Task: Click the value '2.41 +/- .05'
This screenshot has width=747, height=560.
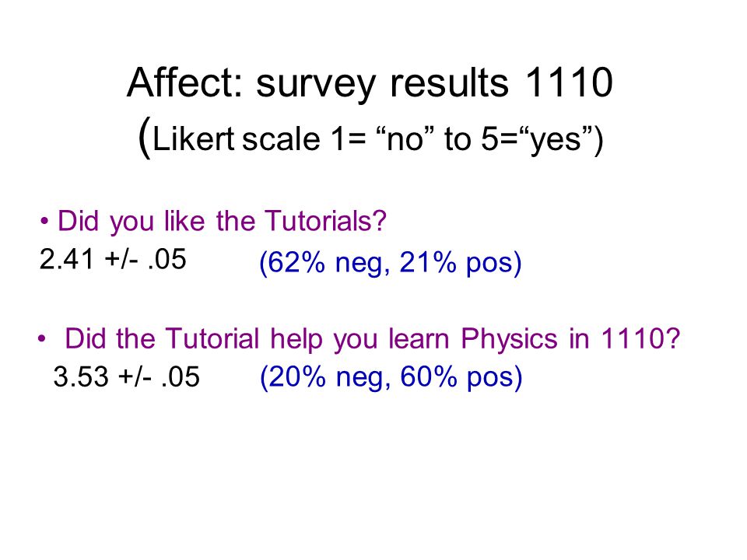Action: 113,260
